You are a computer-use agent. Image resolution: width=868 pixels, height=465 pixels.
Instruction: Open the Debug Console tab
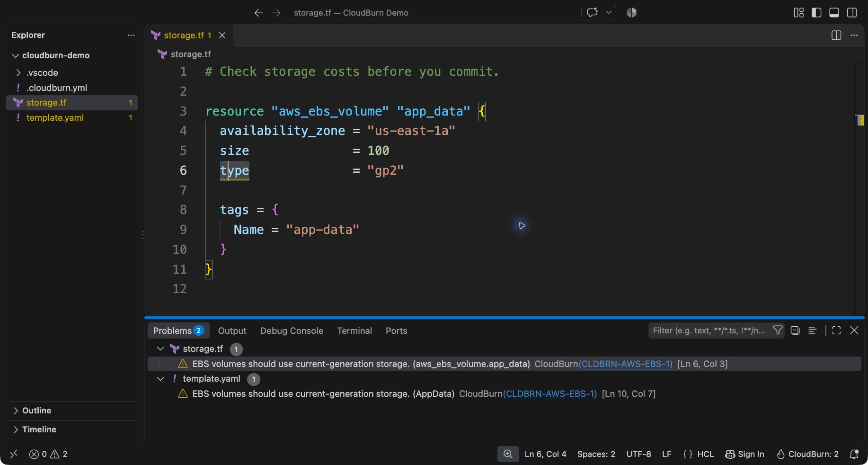[x=292, y=331]
